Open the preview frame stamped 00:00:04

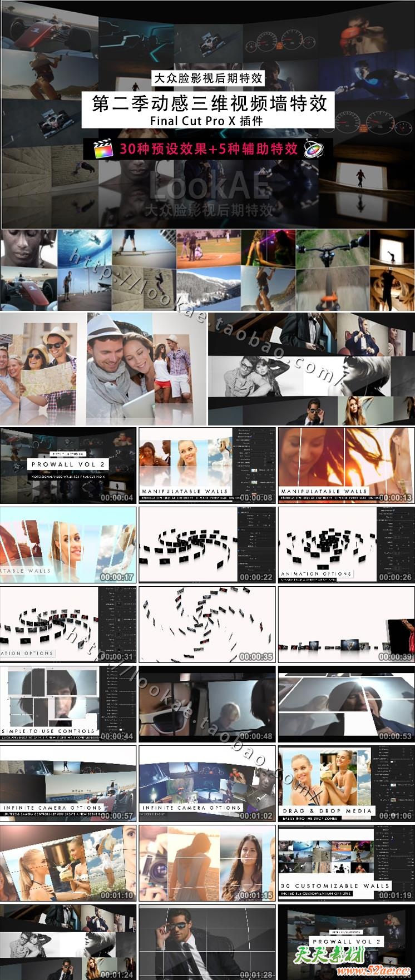(x=68, y=466)
